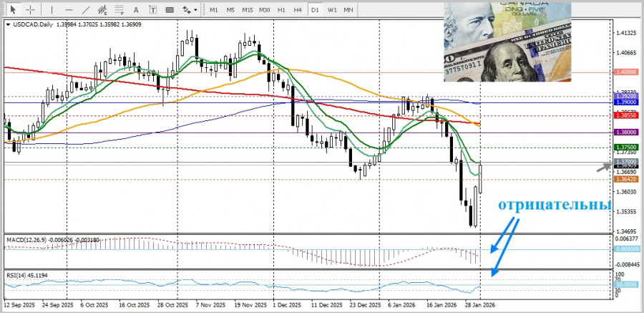Switch to M15 timeframe
Viewport: 644px width, 313px height.
coord(247,10)
